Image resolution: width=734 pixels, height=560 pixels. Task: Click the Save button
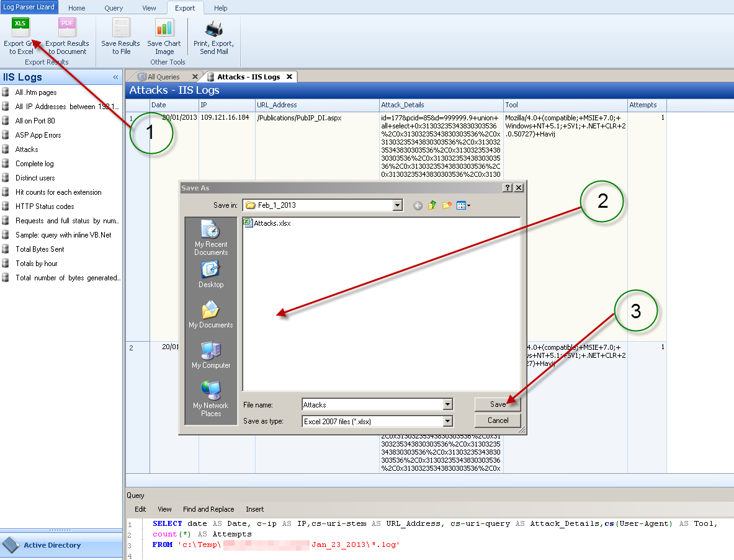pyautogui.click(x=498, y=404)
